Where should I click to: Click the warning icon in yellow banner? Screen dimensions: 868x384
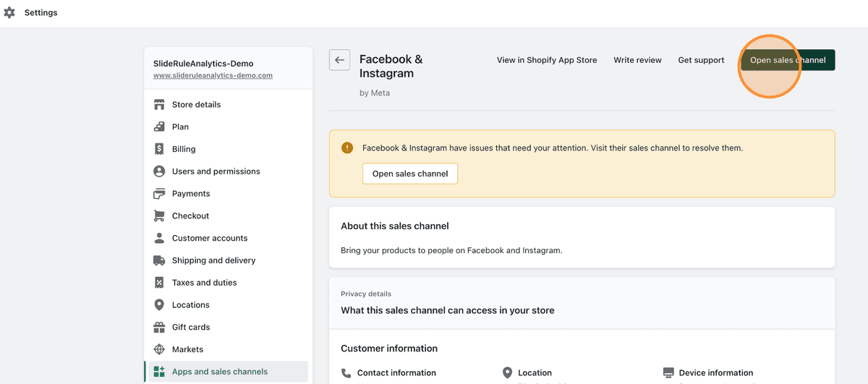[x=347, y=148]
